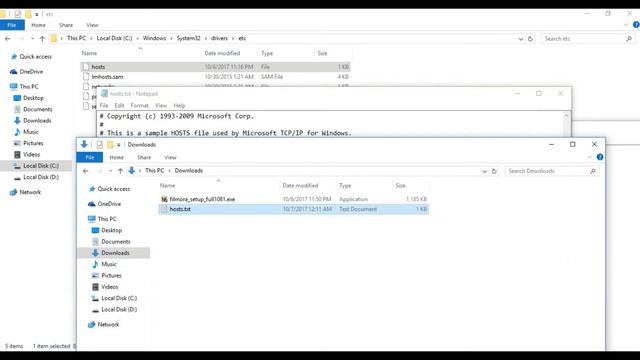Click Notepad vertical scrollbar up arrow
The height and width of the screenshot is (360, 640).
click(x=566, y=116)
